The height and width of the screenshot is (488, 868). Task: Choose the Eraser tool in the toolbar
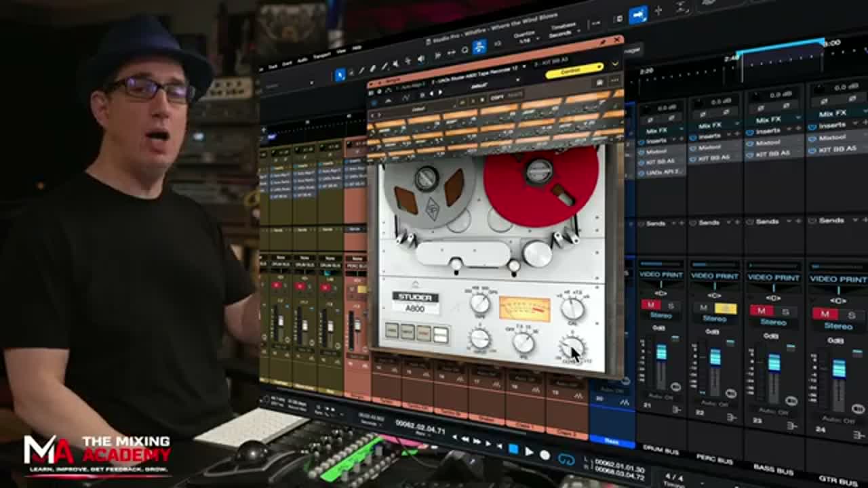tap(372, 68)
